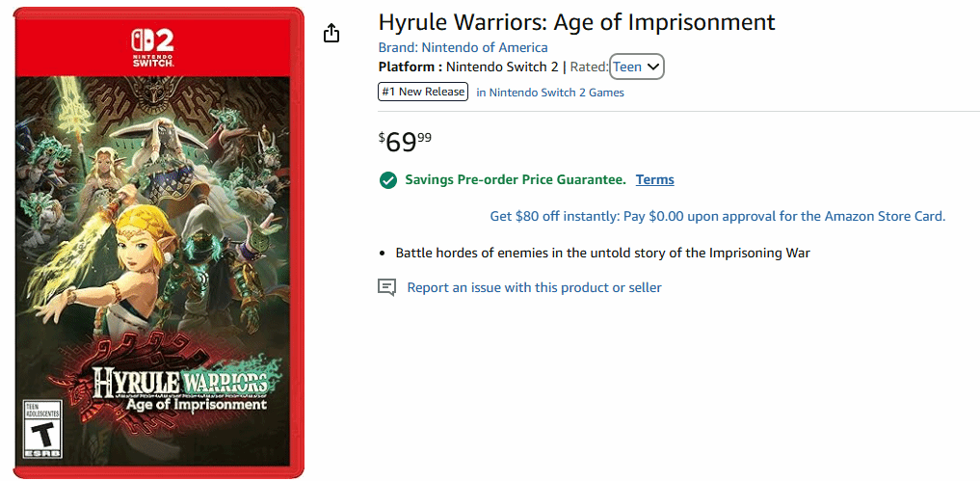Open the Brand: Nintendo of America link

click(x=463, y=47)
